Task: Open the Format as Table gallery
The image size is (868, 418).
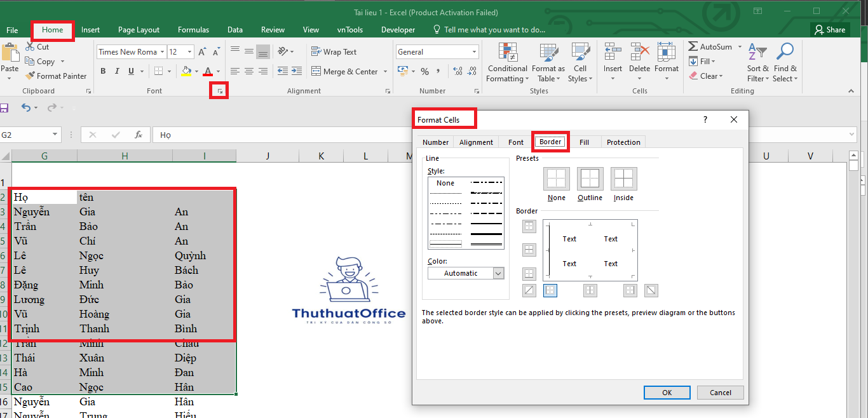Action: (x=548, y=63)
